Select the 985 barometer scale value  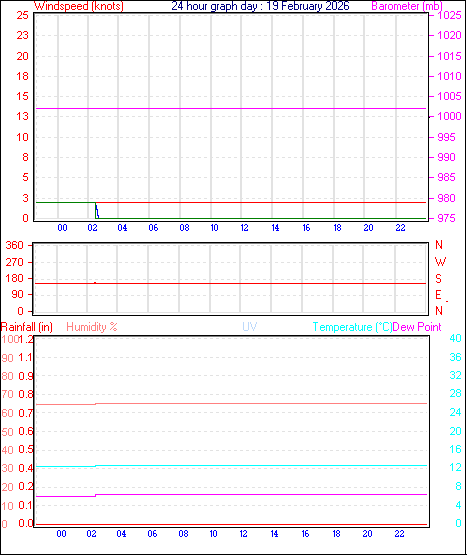pos(446,177)
